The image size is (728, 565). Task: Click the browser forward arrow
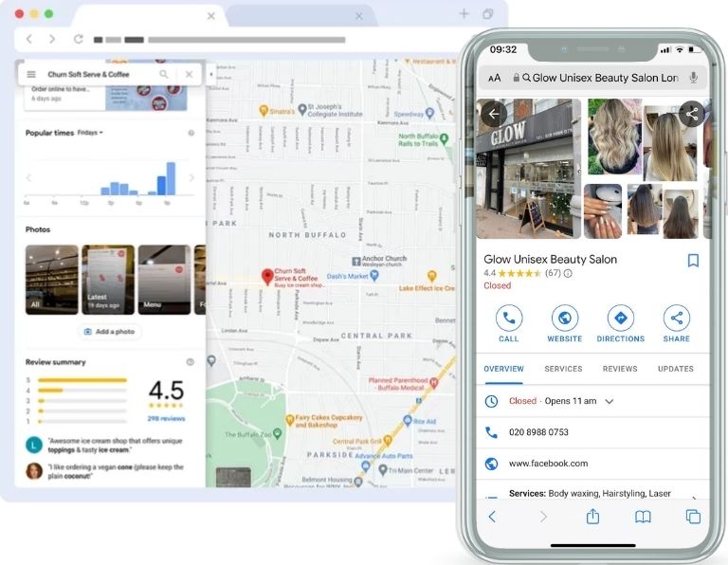click(x=52, y=39)
